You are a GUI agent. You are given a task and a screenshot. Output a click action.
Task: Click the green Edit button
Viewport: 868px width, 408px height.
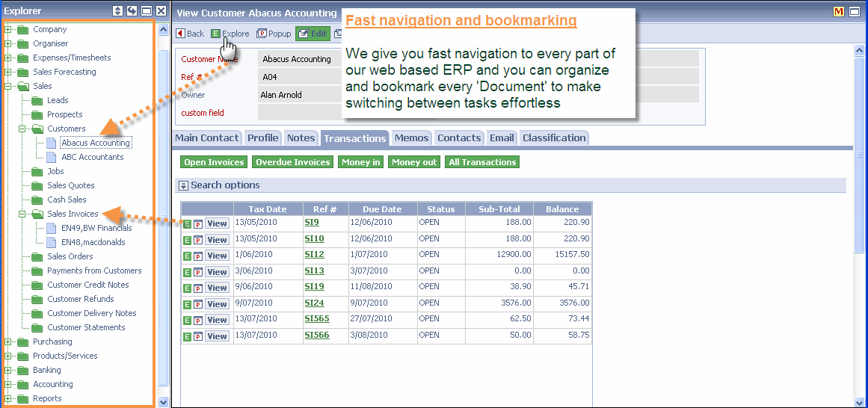[x=313, y=34]
